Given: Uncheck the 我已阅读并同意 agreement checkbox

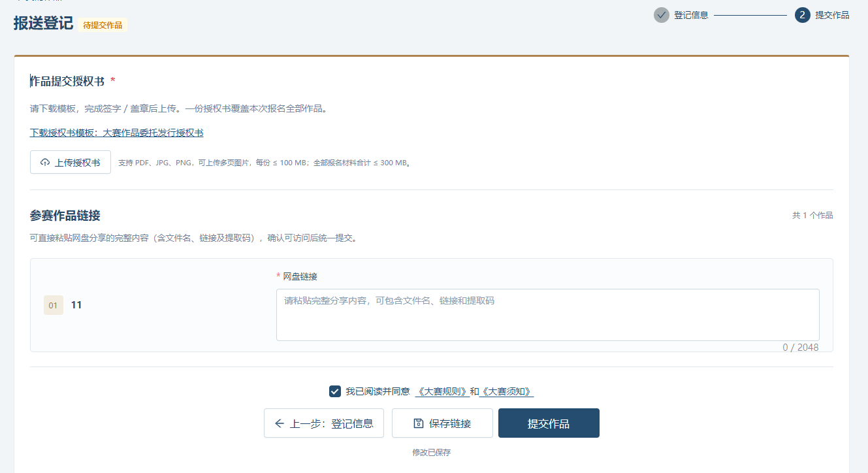Looking at the screenshot, I should pos(335,391).
